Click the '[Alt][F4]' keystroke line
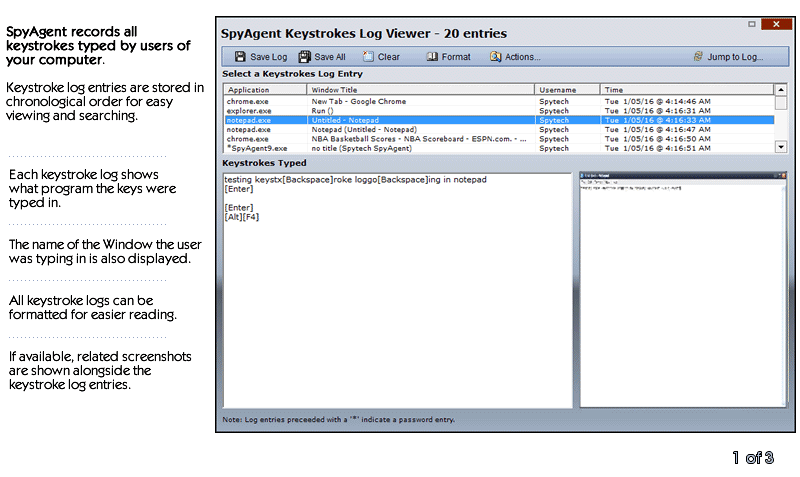The width and height of the screenshot is (800, 477). tap(242, 217)
